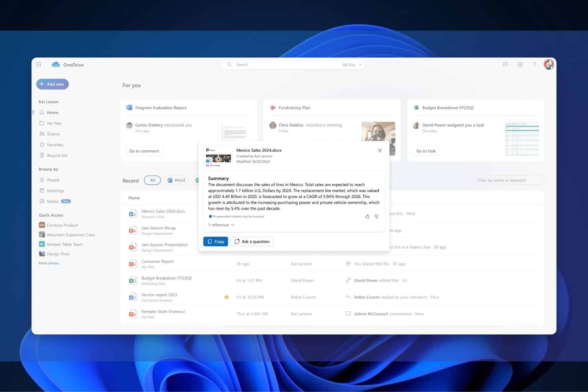
Task: Click Kat Larson account label in sidebar
Action: tap(49, 102)
